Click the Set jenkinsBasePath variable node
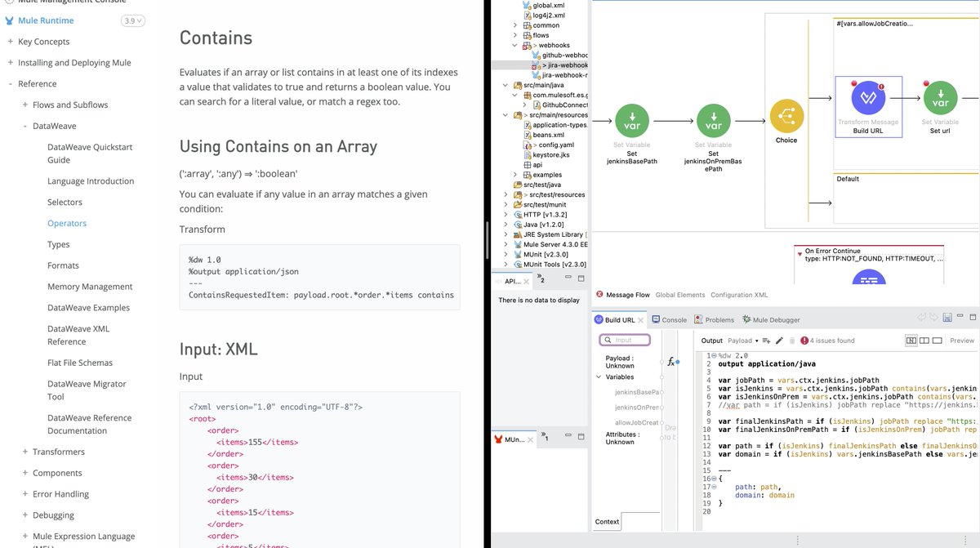The width and height of the screenshot is (980, 548). [631, 119]
